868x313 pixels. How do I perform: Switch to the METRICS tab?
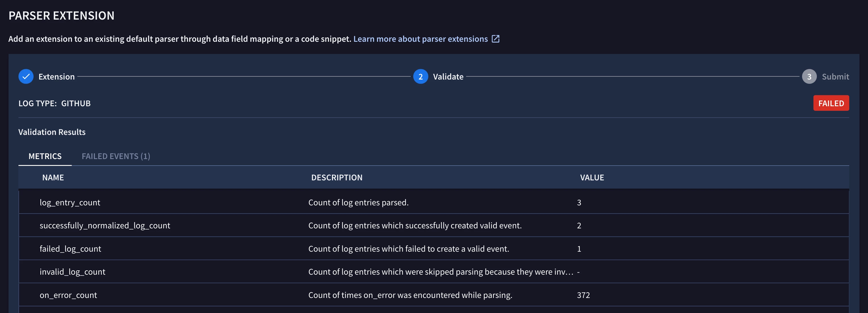45,156
